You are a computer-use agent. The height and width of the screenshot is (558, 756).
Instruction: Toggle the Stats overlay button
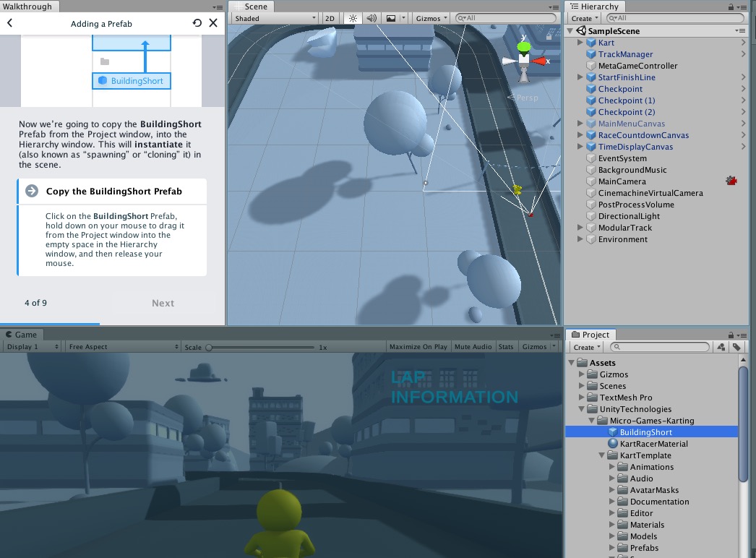click(x=506, y=347)
